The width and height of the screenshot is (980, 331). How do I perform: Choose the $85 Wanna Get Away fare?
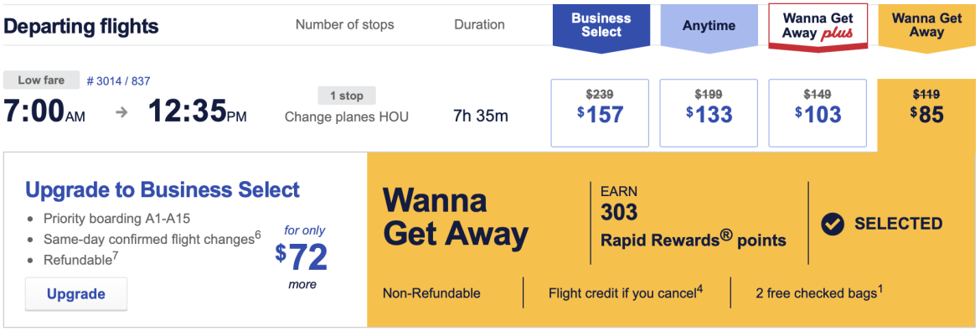click(x=927, y=107)
